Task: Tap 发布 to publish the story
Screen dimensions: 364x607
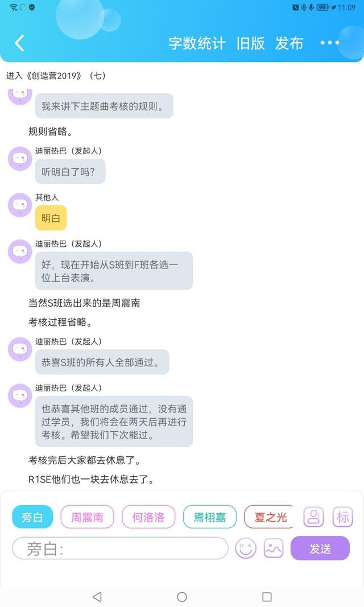Action: coord(289,43)
